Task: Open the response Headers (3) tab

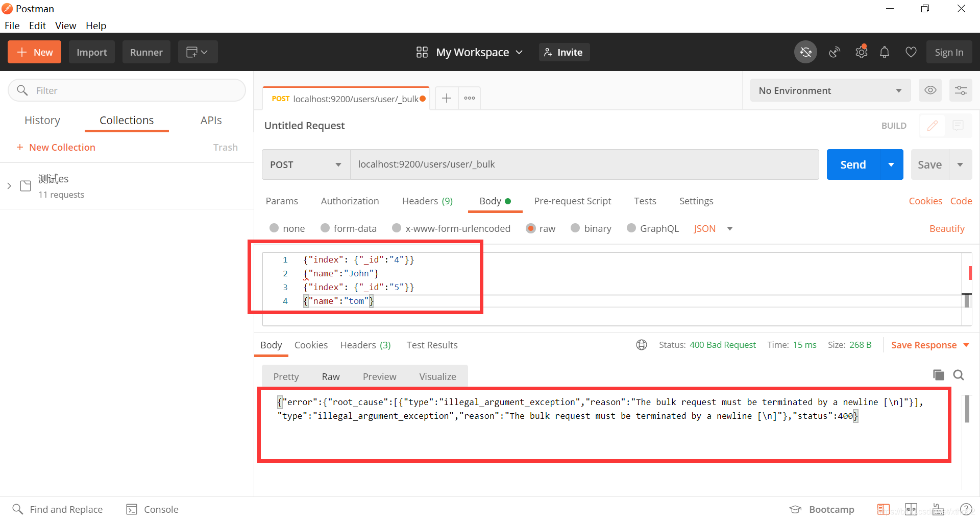Action: [x=365, y=345]
